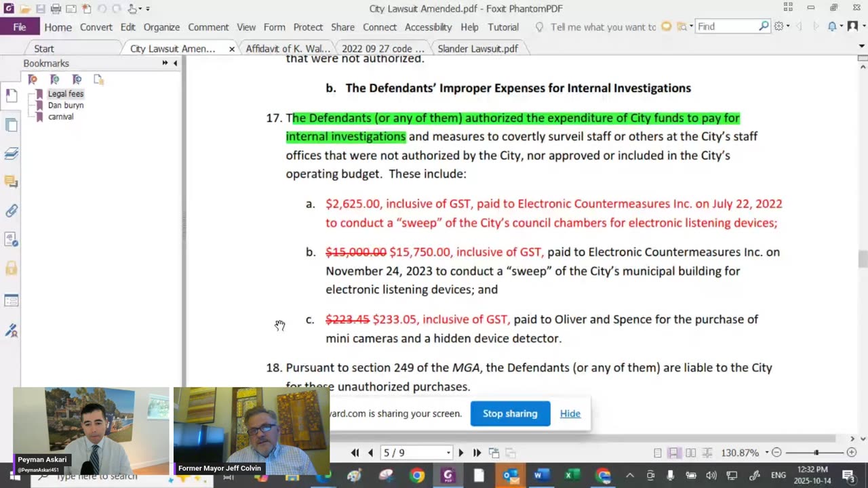Image resolution: width=868 pixels, height=488 pixels.
Task: Open the Comments sidebar icon
Action: pos(11,182)
